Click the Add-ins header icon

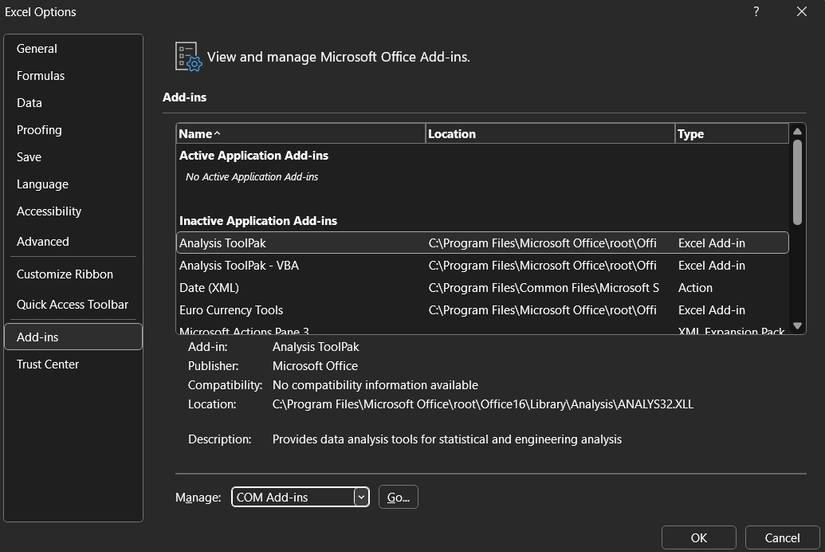point(188,57)
